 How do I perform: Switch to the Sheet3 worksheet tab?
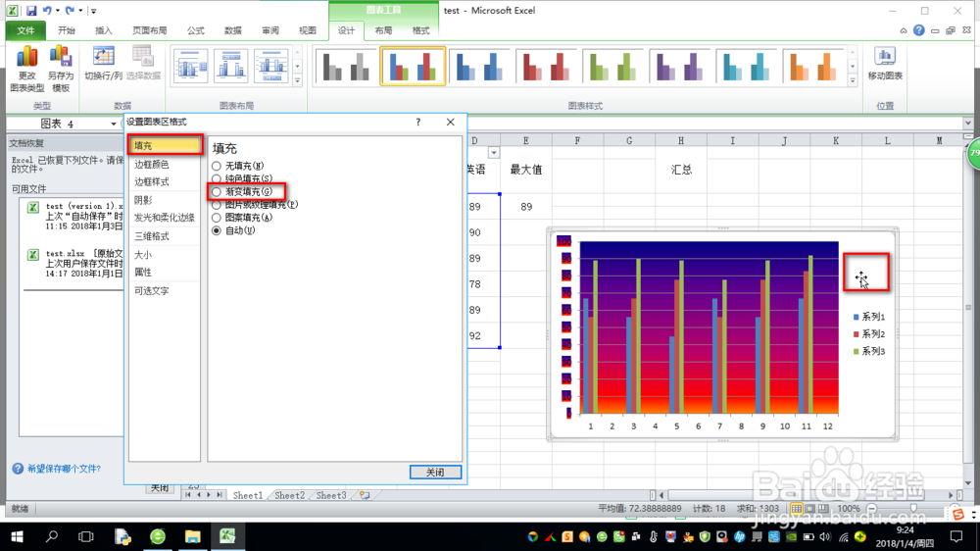(330, 495)
